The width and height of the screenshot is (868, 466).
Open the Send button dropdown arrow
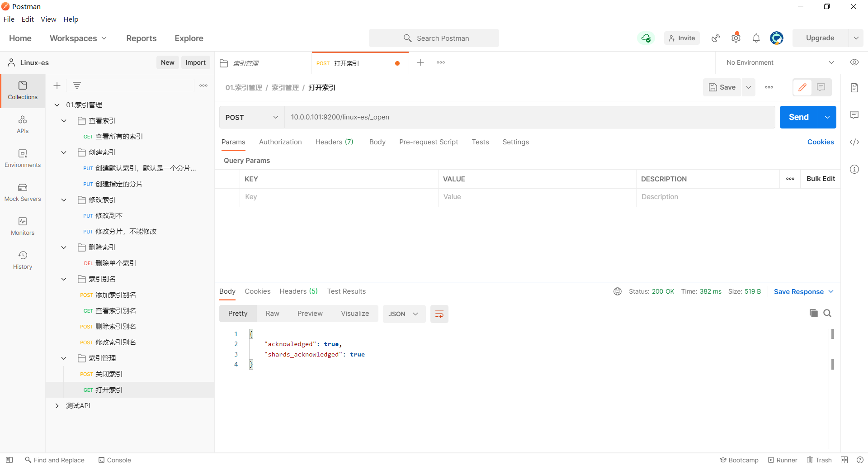pyautogui.click(x=827, y=117)
